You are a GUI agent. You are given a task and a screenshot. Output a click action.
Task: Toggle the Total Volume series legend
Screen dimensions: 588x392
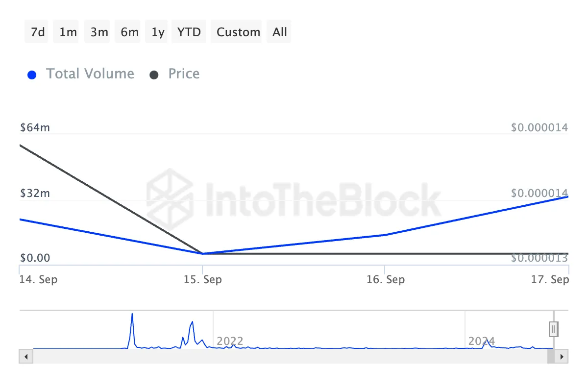90,74
